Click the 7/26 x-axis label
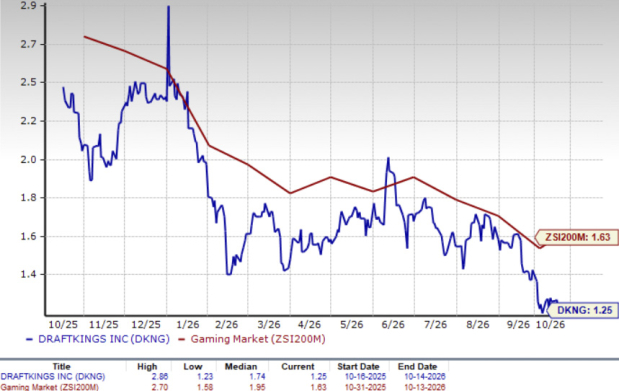Viewport: 619px width, 391px height. [435, 325]
